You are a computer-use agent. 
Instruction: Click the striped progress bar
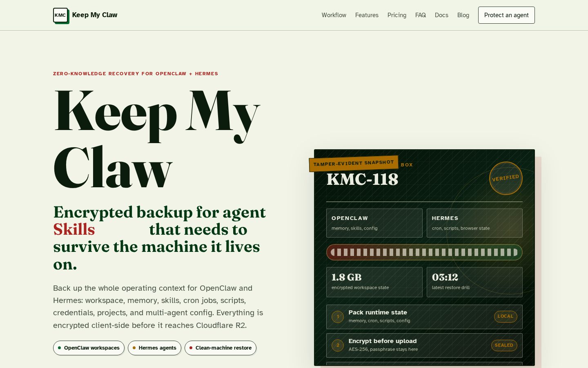coord(424,252)
